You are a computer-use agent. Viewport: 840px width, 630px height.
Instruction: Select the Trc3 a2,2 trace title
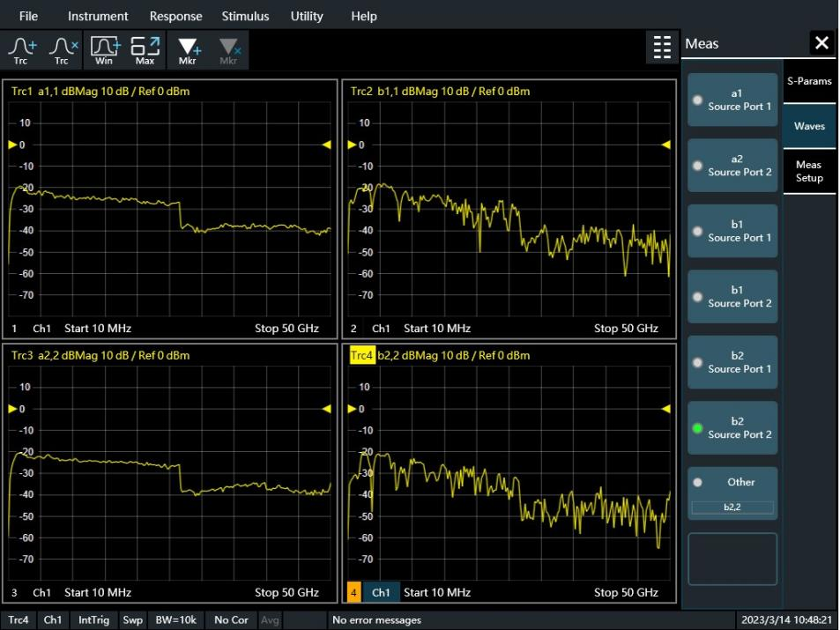click(x=100, y=355)
